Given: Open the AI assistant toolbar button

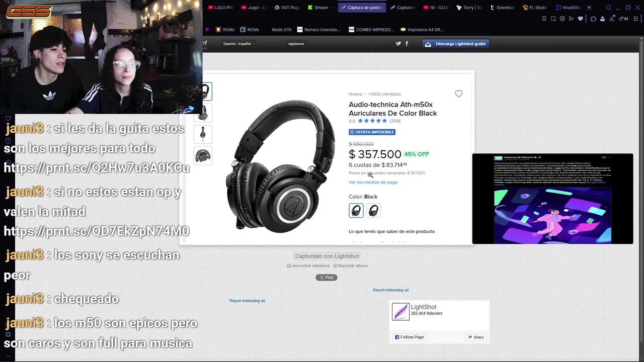Looking at the screenshot, I should (x=623, y=19).
